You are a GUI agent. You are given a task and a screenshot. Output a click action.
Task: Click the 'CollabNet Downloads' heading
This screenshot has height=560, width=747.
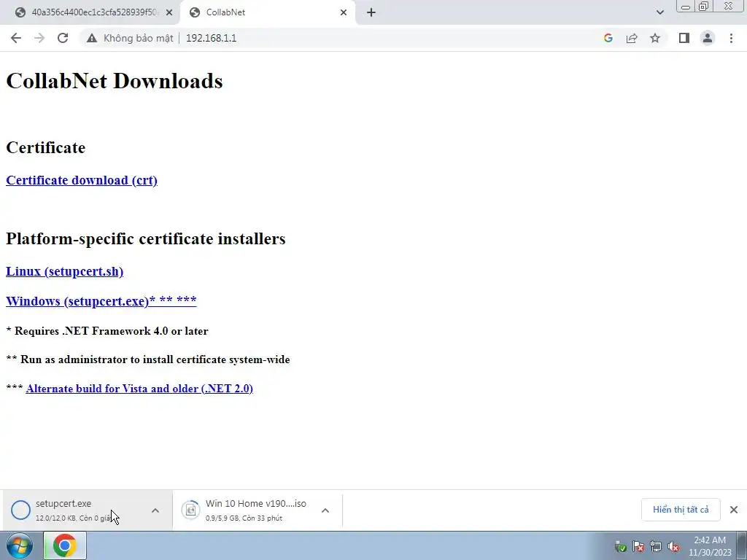tap(115, 80)
